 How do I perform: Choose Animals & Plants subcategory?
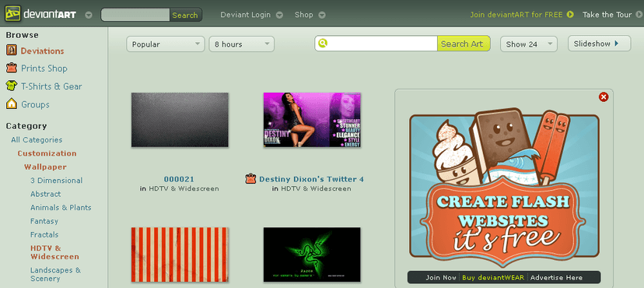[x=61, y=208]
